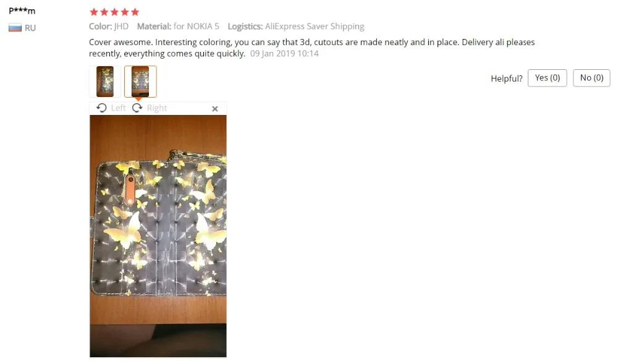Click the "Left" rotate label
Viewport: 618px width, 364px height.
tap(118, 108)
